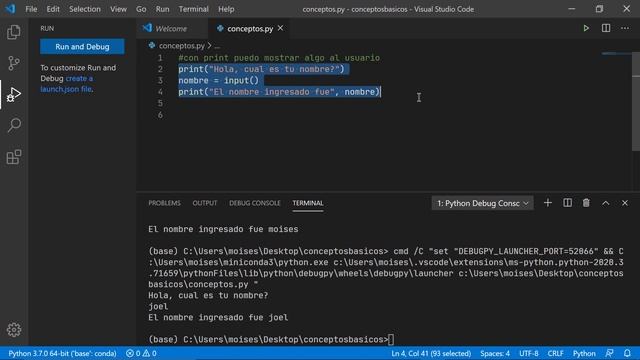Screen dimensions: 640x360
Task: Create a new terminal with plus icon
Action: pyautogui.click(x=547, y=203)
